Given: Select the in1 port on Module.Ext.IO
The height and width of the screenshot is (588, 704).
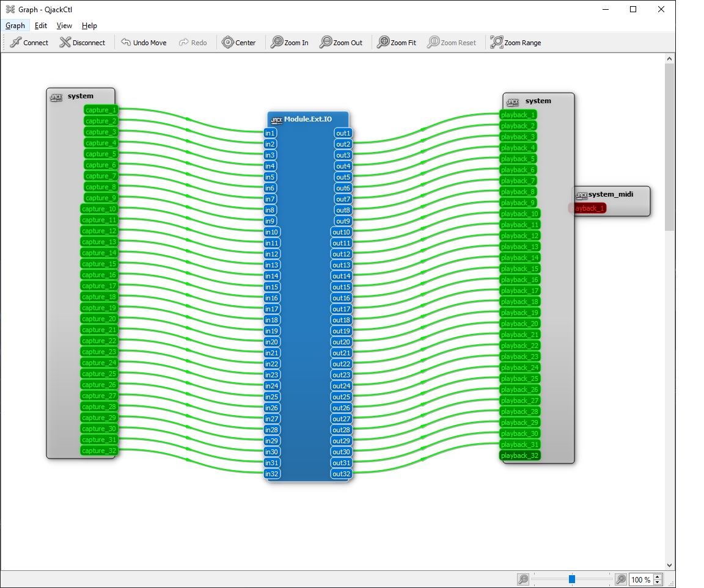Looking at the screenshot, I should pos(270,133).
